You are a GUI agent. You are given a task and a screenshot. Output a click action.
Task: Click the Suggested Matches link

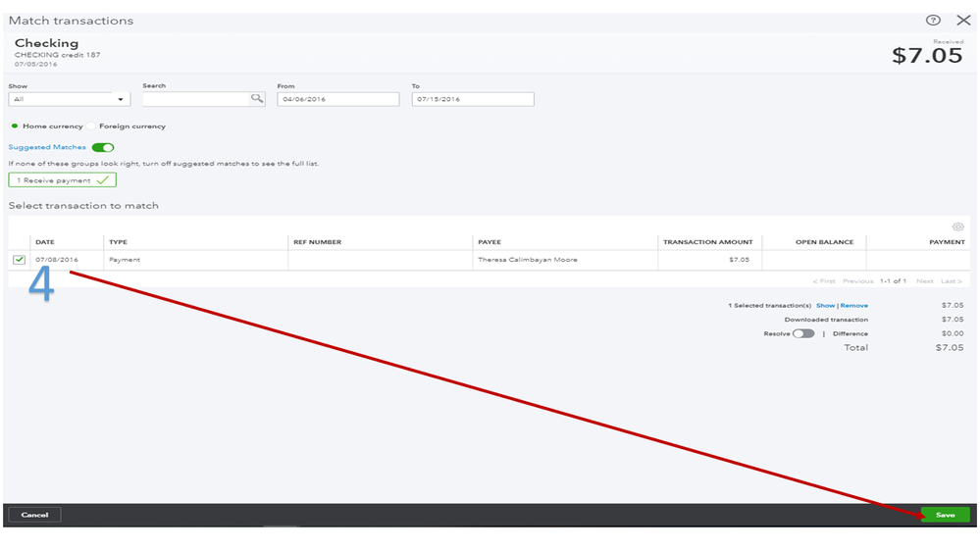point(47,147)
